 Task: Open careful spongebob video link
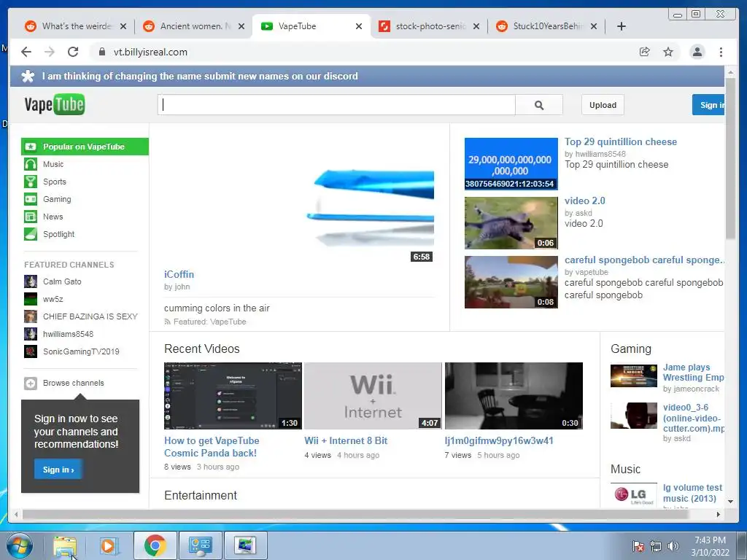pyautogui.click(x=644, y=260)
